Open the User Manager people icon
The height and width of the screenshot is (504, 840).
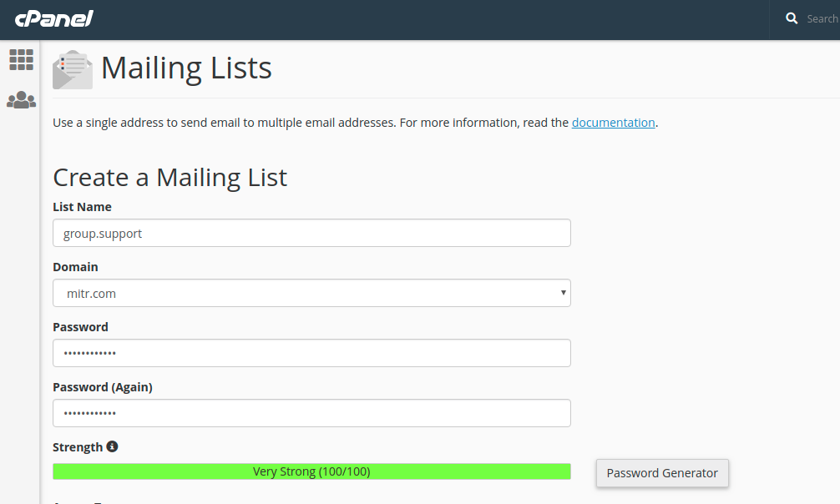21,100
